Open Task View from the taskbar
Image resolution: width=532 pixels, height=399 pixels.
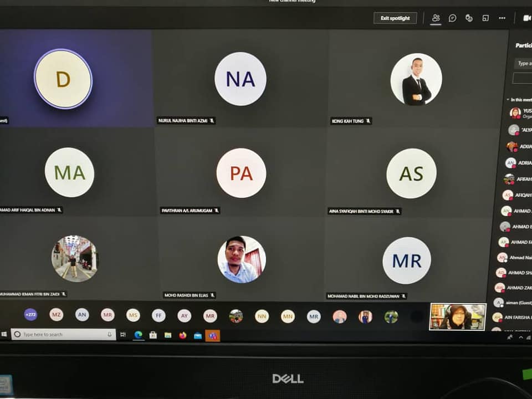[123, 335]
